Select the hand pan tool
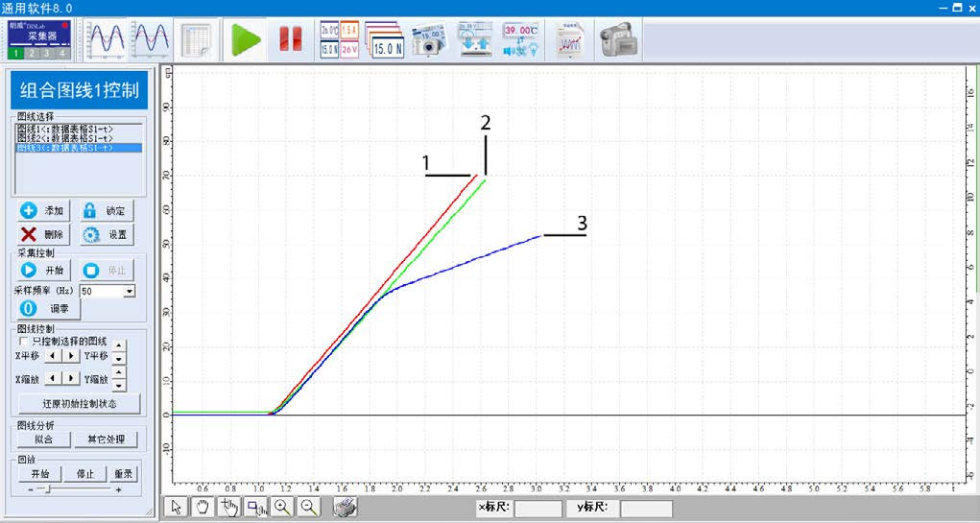This screenshot has width=980, height=523. [x=202, y=508]
